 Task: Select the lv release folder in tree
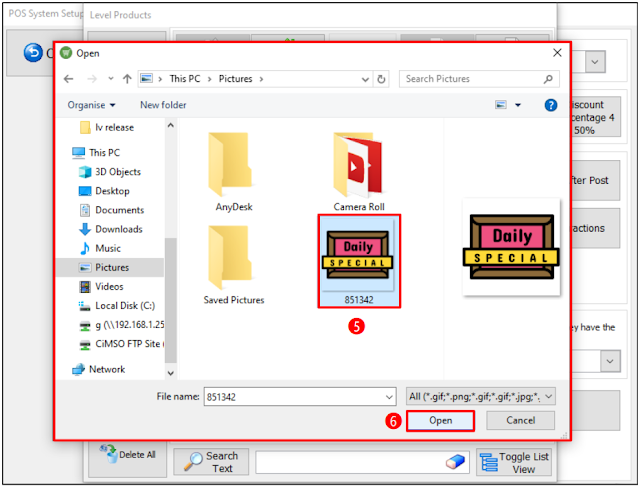pos(107,128)
